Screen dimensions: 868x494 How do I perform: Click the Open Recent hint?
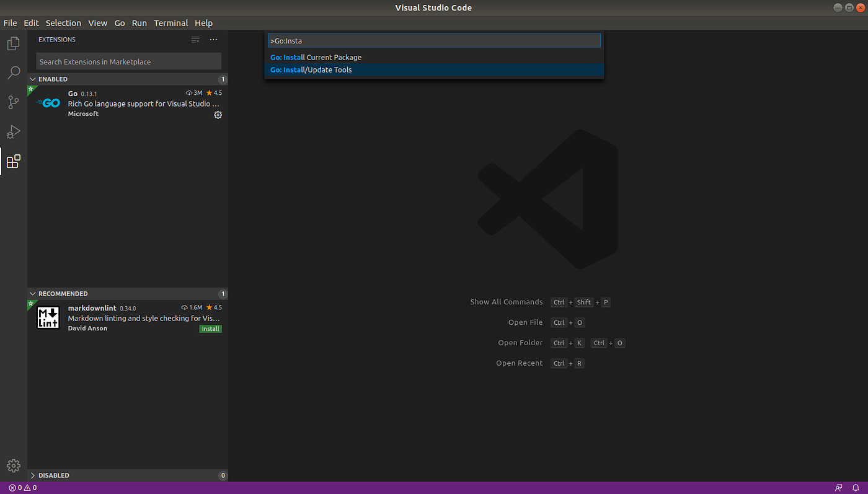tap(519, 363)
